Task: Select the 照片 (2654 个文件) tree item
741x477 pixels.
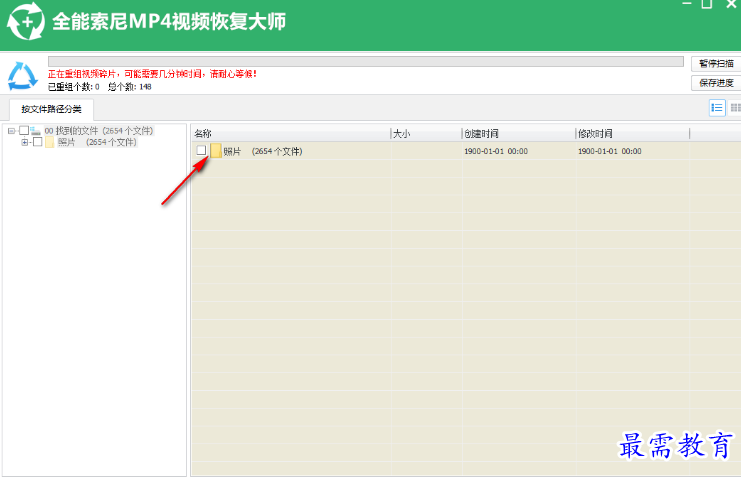Action: 97,142
